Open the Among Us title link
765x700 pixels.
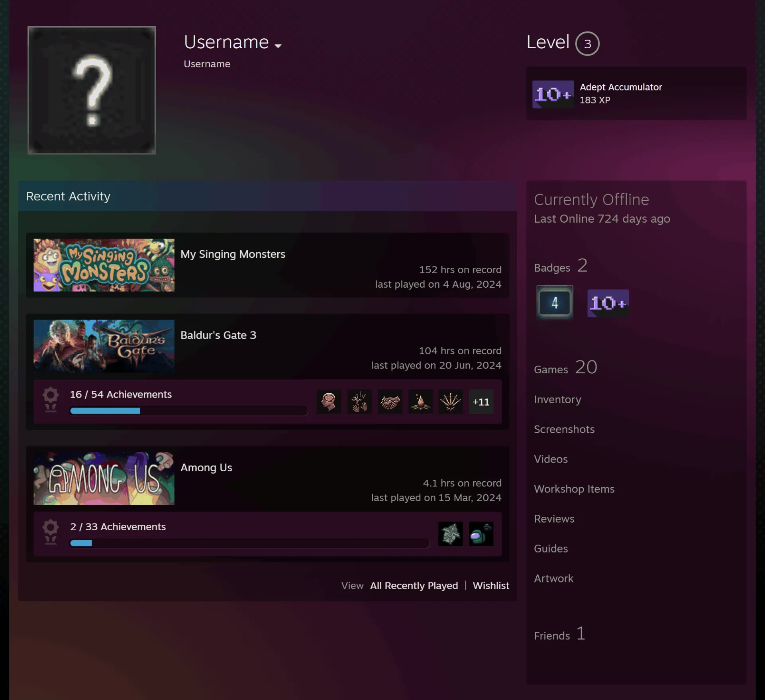(206, 467)
